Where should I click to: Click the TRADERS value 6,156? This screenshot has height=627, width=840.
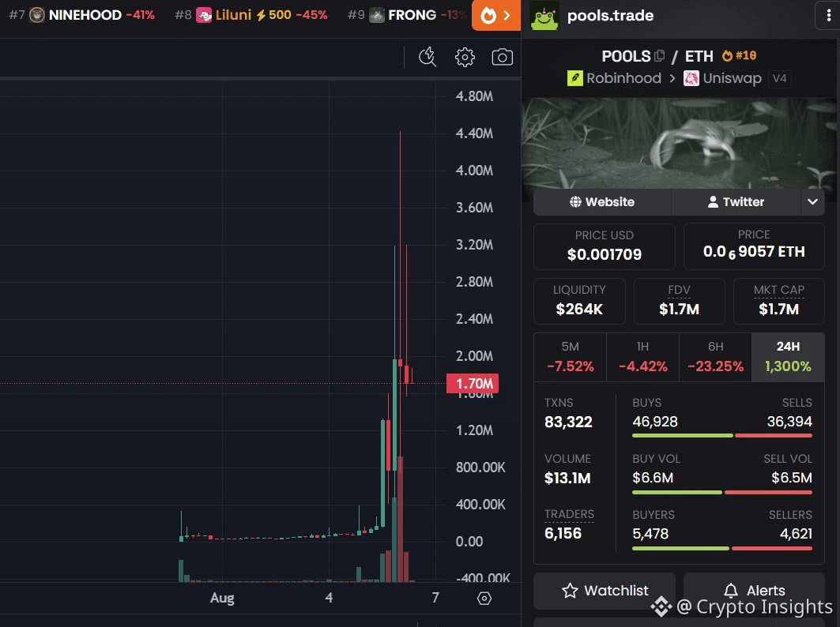563,533
